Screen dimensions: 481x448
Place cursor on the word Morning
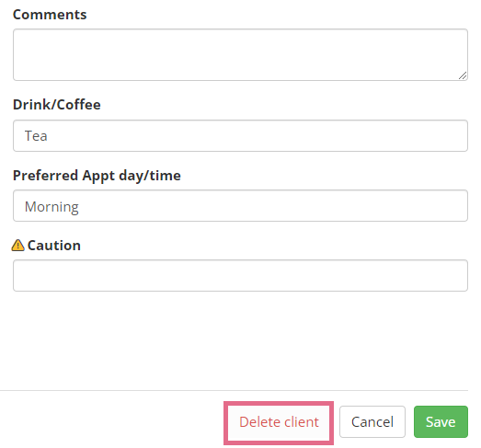tap(52, 207)
